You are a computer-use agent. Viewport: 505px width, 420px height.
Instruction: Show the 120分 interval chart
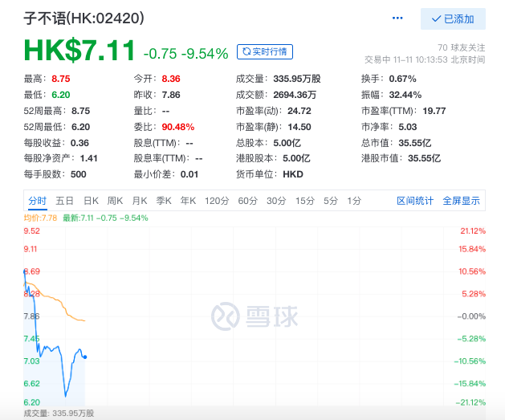217,201
